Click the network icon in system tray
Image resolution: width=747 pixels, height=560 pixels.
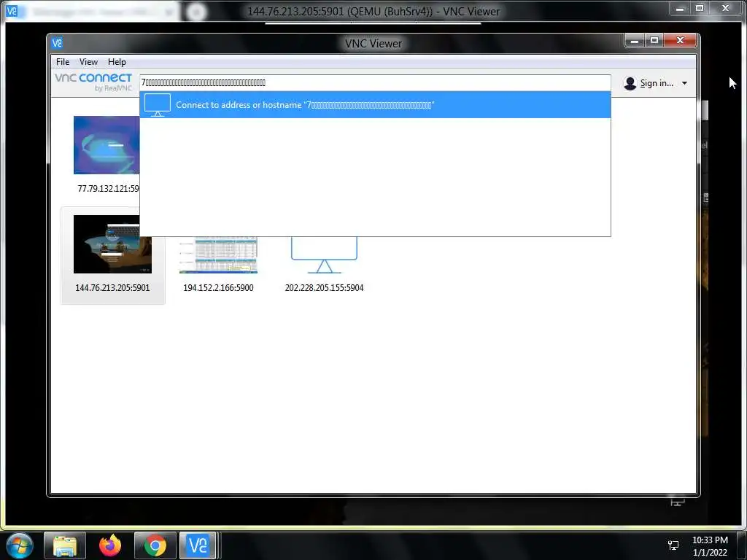pyautogui.click(x=673, y=545)
